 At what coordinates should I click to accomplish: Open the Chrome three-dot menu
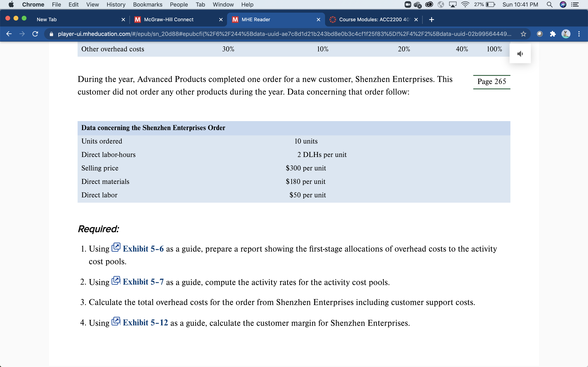click(x=579, y=34)
